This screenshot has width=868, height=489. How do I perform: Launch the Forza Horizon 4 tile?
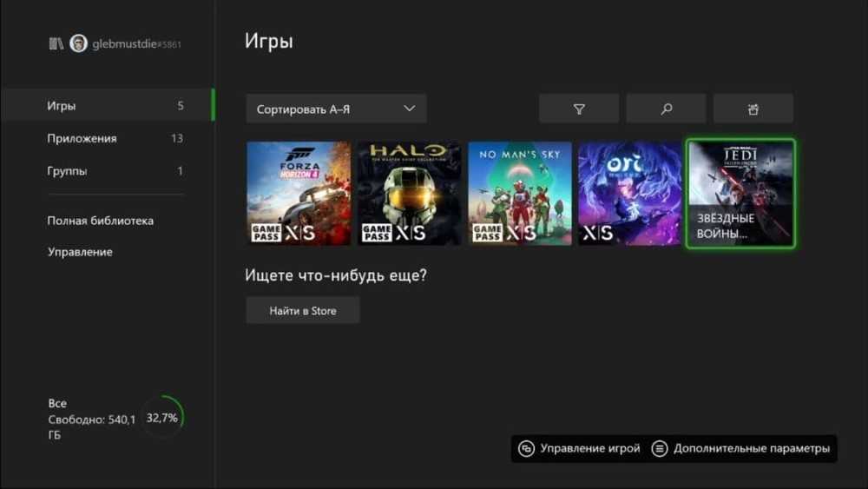coord(299,194)
